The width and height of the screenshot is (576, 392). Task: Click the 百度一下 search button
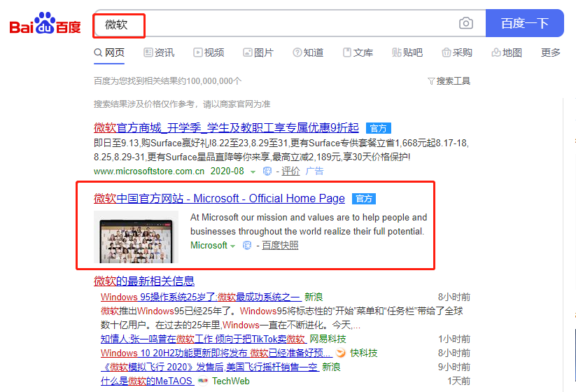pos(525,23)
